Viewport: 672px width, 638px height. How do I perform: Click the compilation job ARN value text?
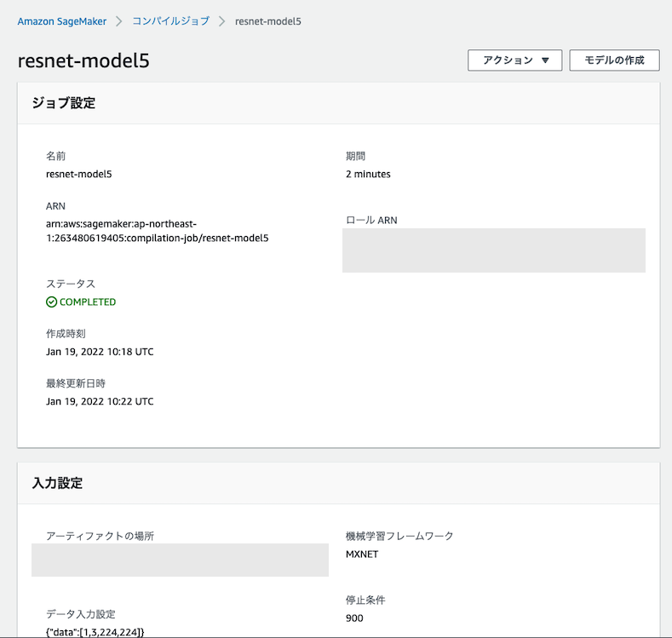pyautogui.click(x=157, y=231)
